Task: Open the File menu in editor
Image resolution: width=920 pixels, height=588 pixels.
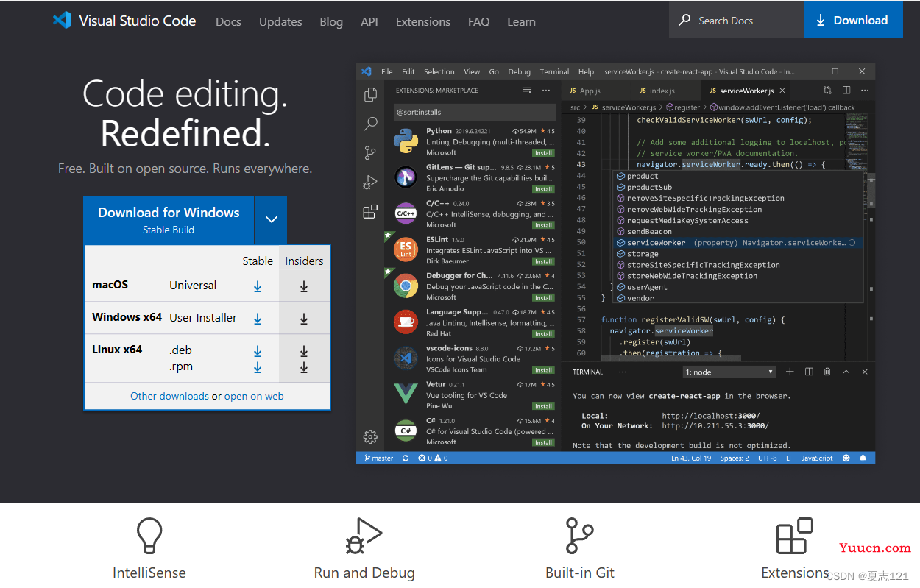Action: (387, 72)
